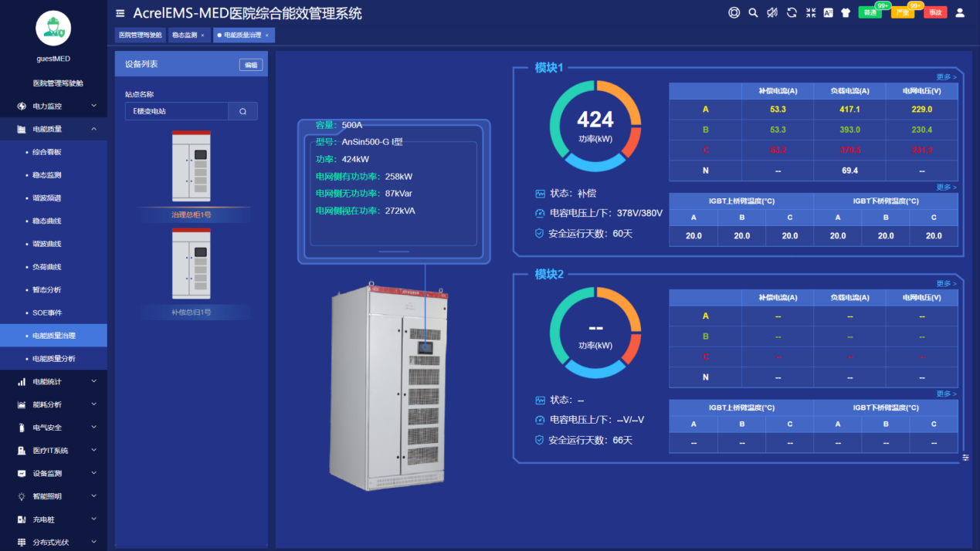Click the 分布式光伏 solar panel icon
The image size is (980, 551).
tap(21, 543)
